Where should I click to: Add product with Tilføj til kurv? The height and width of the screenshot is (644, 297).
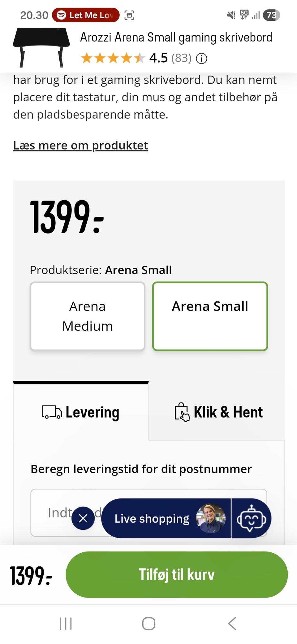177,575
